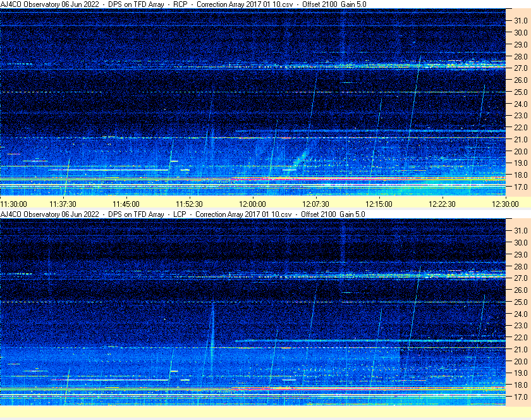
Task: Click the RCP spectrogram title text
Action: (x=183, y=4)
